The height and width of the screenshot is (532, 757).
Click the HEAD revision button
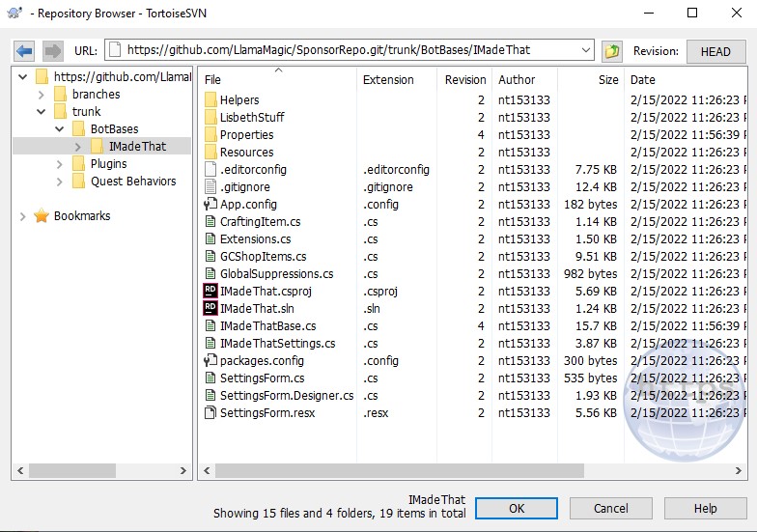coord(715,51)
